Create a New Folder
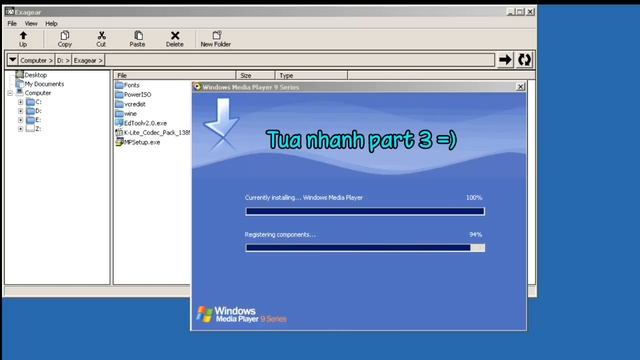 pos(216,39)
